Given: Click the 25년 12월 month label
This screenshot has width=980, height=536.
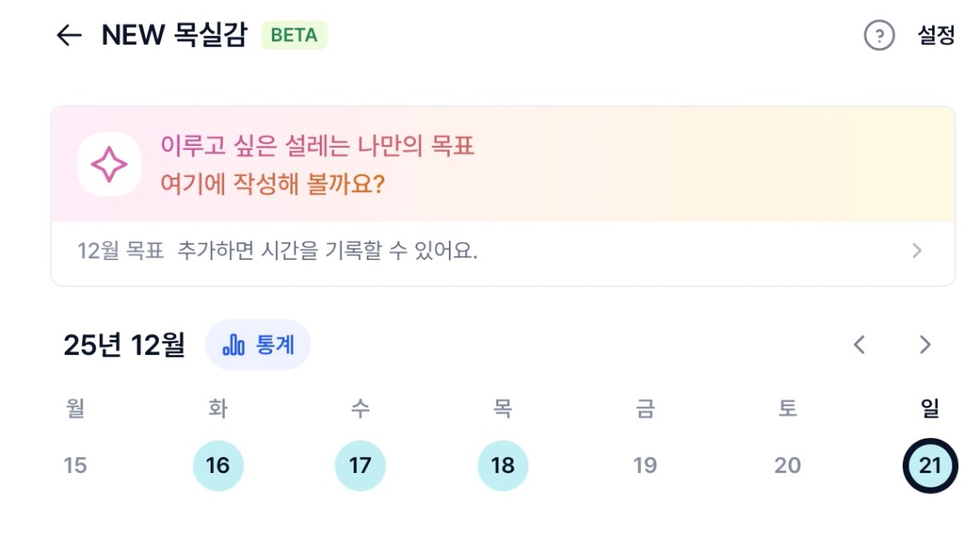Looking at the screenshot, I should (124, 345).
